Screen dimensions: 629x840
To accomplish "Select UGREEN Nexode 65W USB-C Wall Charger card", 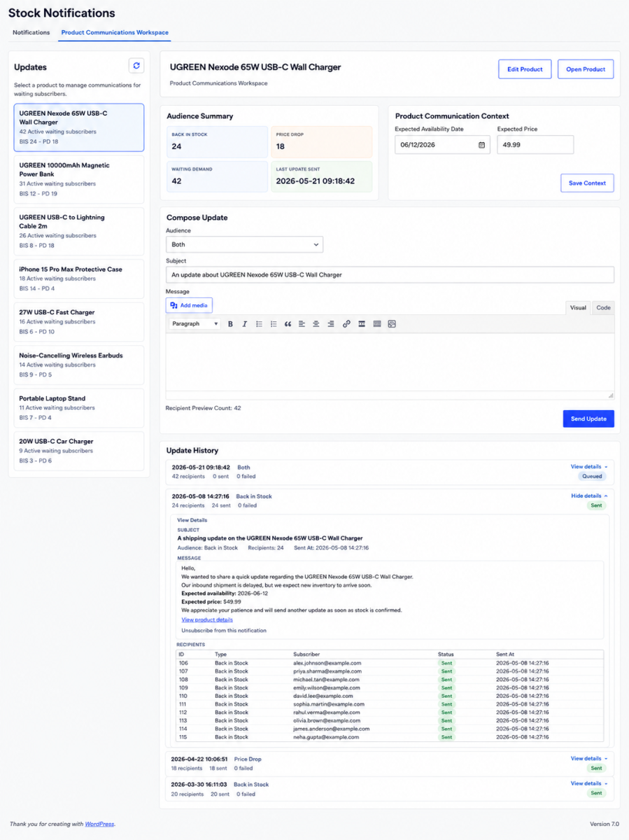I will tap(78, 127).
